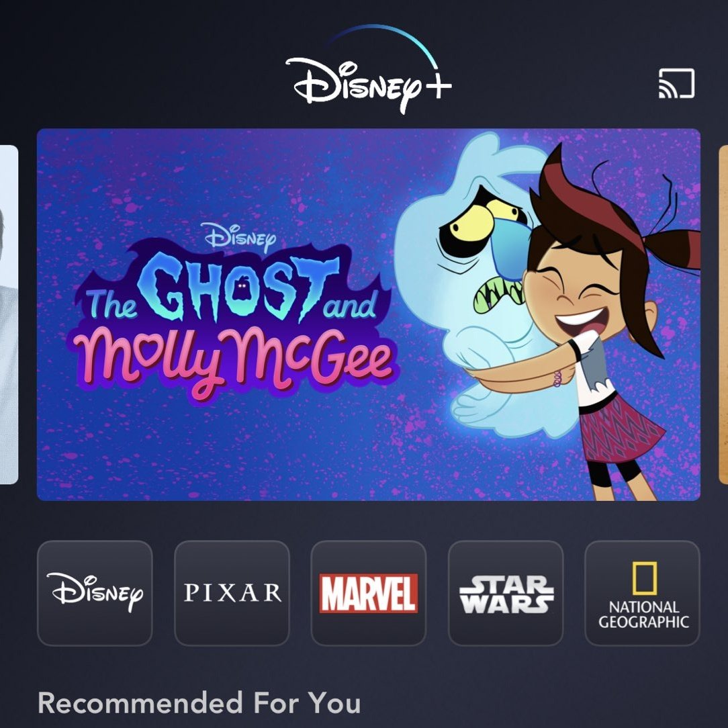Open the Pixar brand tile
The width and height of the screenshot is (728, 728).
pyautogui.click(x=232, y=593)
